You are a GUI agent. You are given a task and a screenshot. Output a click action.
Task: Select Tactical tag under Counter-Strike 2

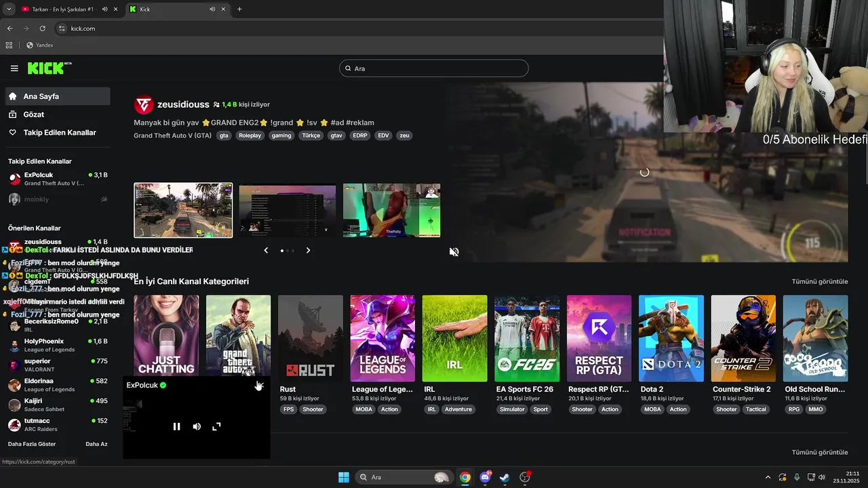coord(756,409)
